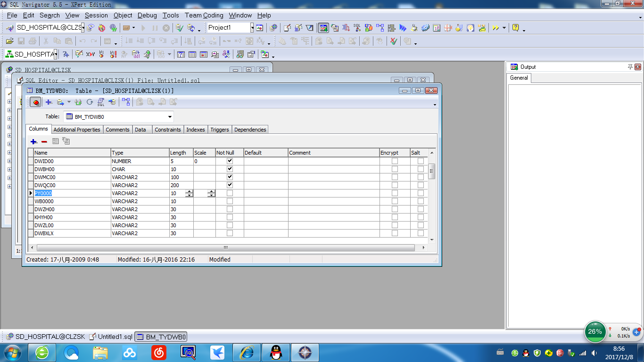The image size is (644, 362).
Task: Switch to Untitled1.sql window button
Action: click(111, 337)
